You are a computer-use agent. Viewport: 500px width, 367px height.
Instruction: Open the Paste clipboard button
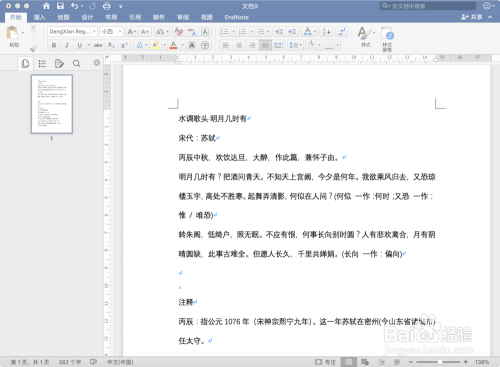13,33
